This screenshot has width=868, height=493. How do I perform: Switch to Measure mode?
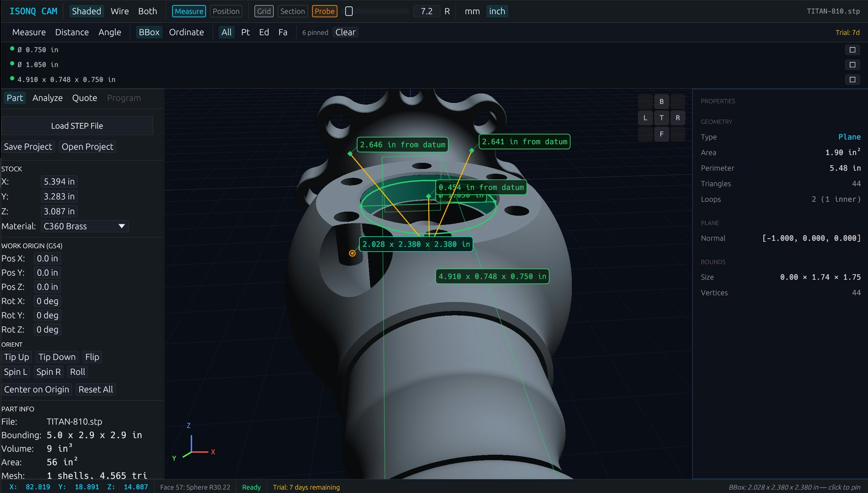point(189,11)
